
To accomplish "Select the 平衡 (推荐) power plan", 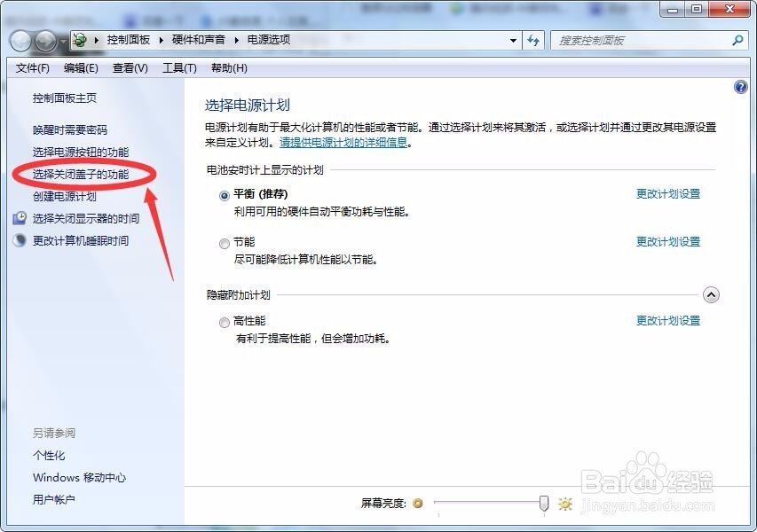I will (224, 193).
